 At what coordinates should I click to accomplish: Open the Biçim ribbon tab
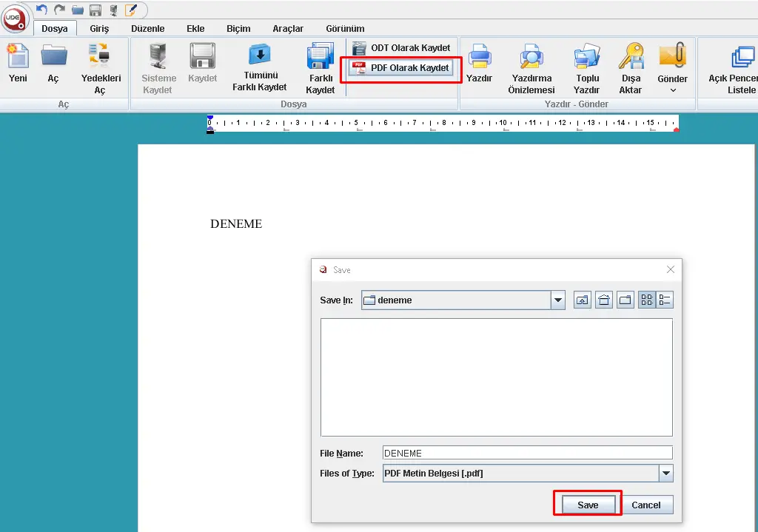238,29
